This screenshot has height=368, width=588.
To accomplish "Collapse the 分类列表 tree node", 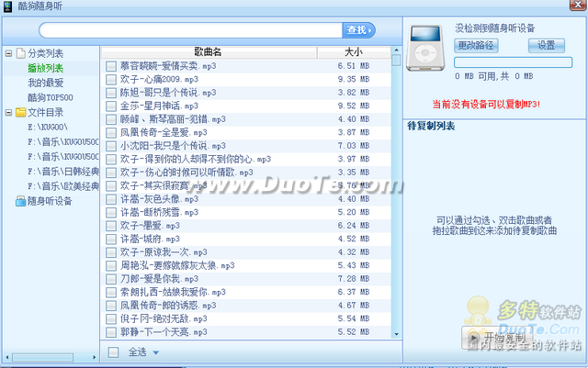I will coord(8,53).
